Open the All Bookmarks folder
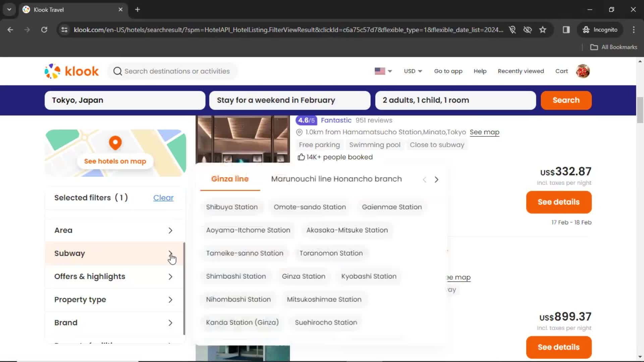This screenshot has width=644, height=362. [x=614, y=47]
